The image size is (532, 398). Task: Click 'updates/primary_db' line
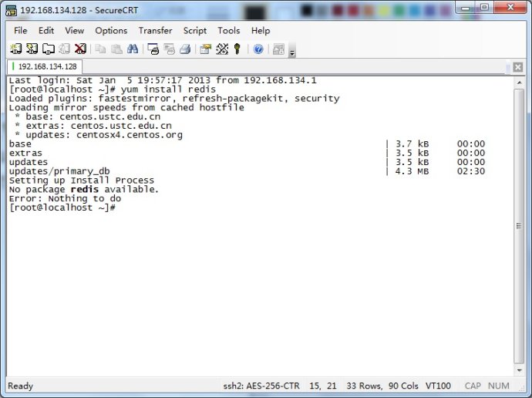[x=59, y=171]
